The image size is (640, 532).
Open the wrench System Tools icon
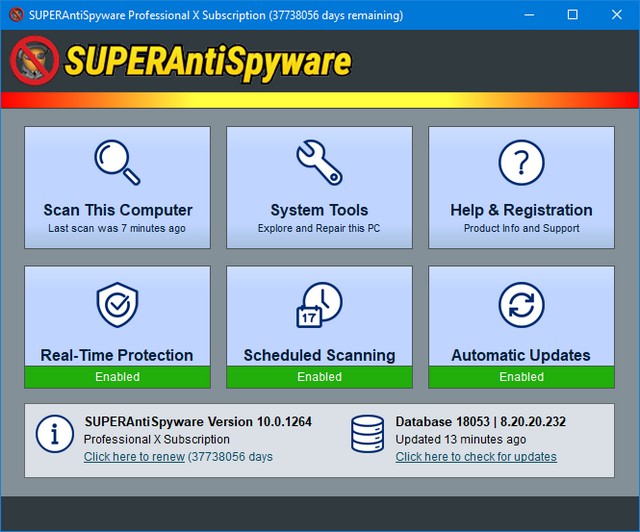(x=319, y=162)
